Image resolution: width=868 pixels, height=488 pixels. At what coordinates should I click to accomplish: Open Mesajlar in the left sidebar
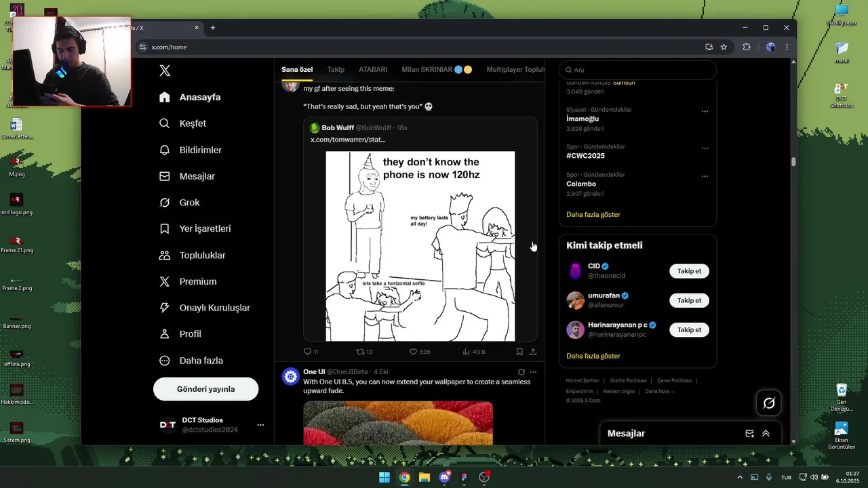(x=186, y=176)
